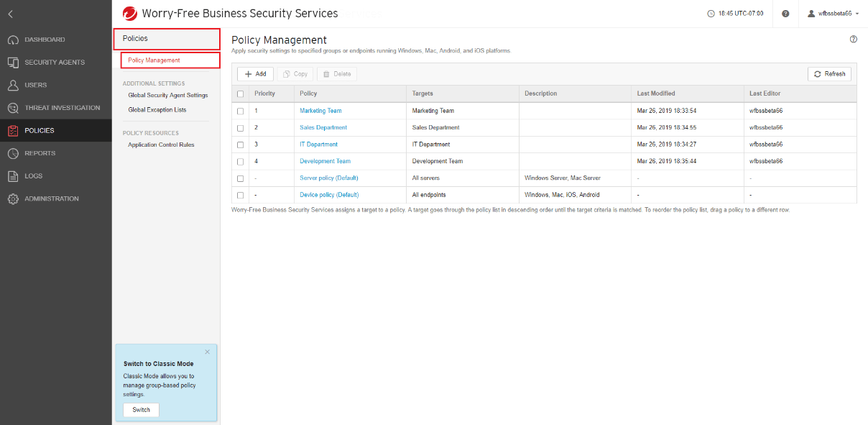
Task: Open Global Security Agent Settings
Action: point(167,95)
